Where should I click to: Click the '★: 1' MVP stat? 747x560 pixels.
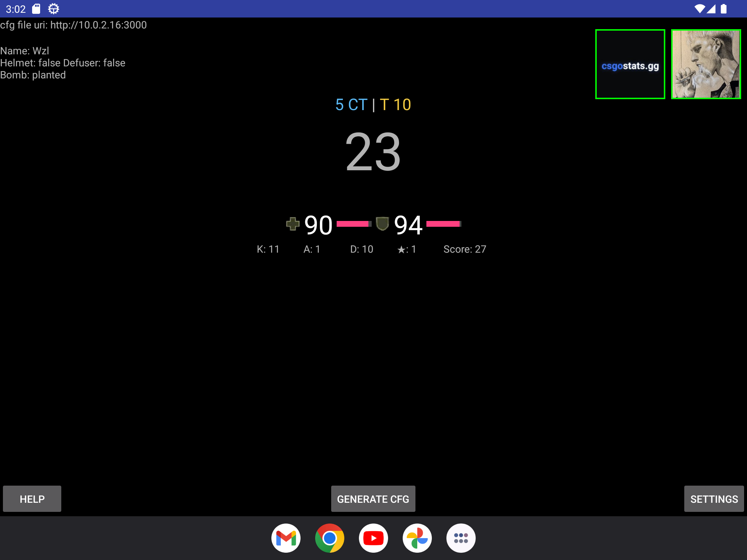(x=407, y=249)
